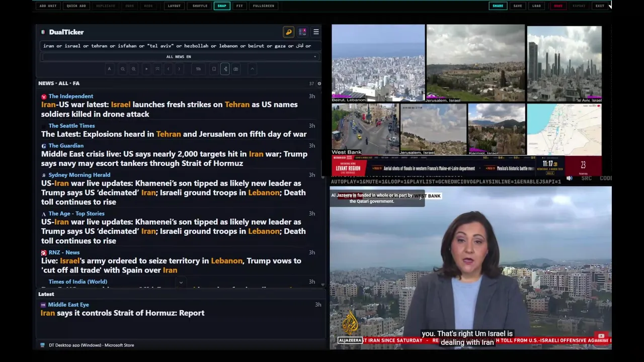Click the DualTicker logo icon
This screenshot has width=644, height=362.
pyautogui.click(x=43, y=32)
